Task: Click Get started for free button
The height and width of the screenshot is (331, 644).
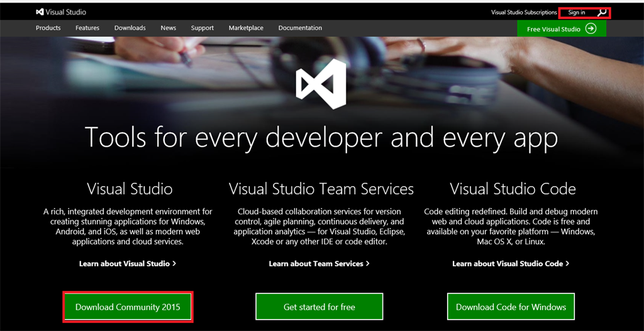Action: [319, 306]
